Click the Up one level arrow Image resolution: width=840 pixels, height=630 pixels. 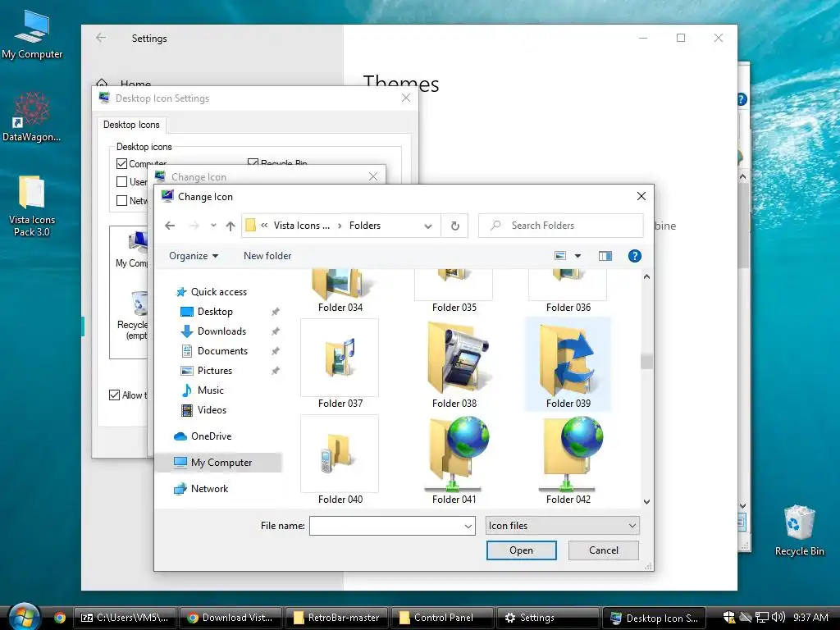[231, 226]
